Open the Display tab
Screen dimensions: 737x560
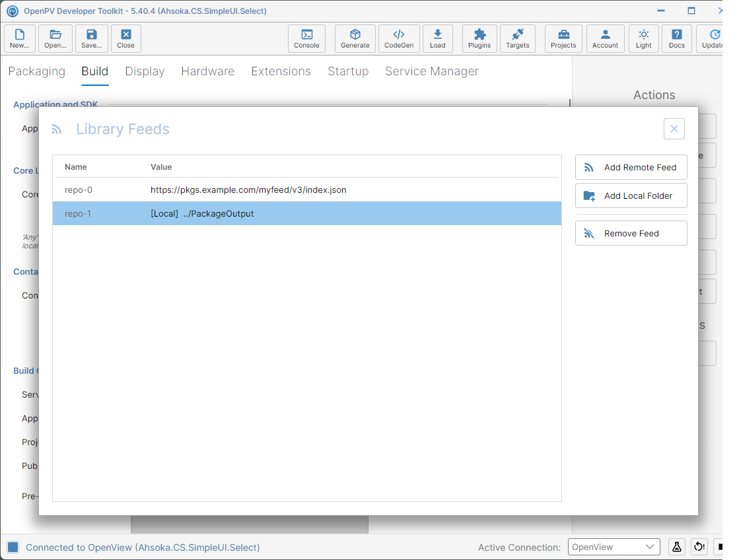145,71
